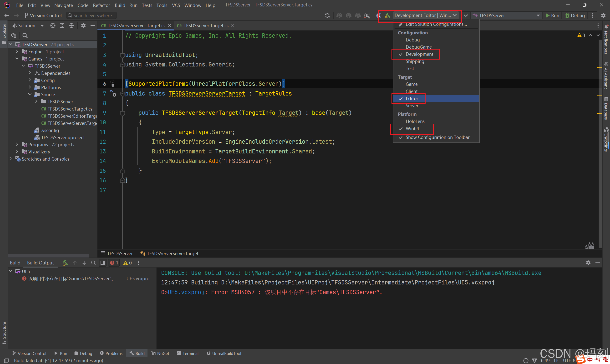The width and height of the screenshot is (610, 364).
Task: Click the rebuild icon in Build Output toolbar
Action: 65,263
